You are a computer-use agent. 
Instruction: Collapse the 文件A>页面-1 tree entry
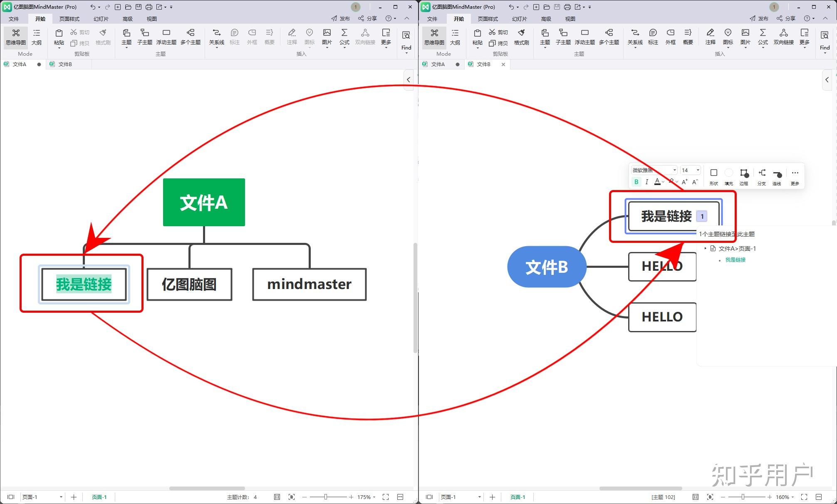click(705, 248)
